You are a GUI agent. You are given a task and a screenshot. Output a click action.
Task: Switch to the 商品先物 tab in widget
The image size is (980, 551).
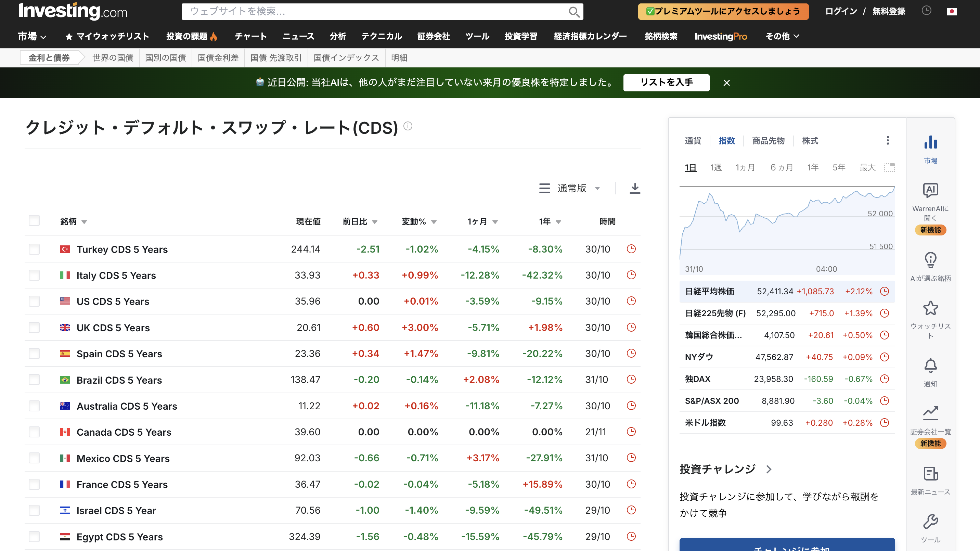pyautogui.click(x=768, y=141)
